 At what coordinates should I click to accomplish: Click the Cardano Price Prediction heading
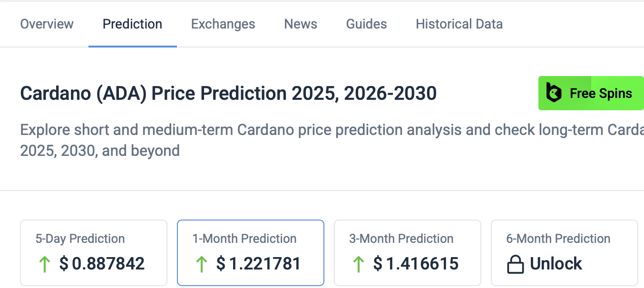coord(228,94)
